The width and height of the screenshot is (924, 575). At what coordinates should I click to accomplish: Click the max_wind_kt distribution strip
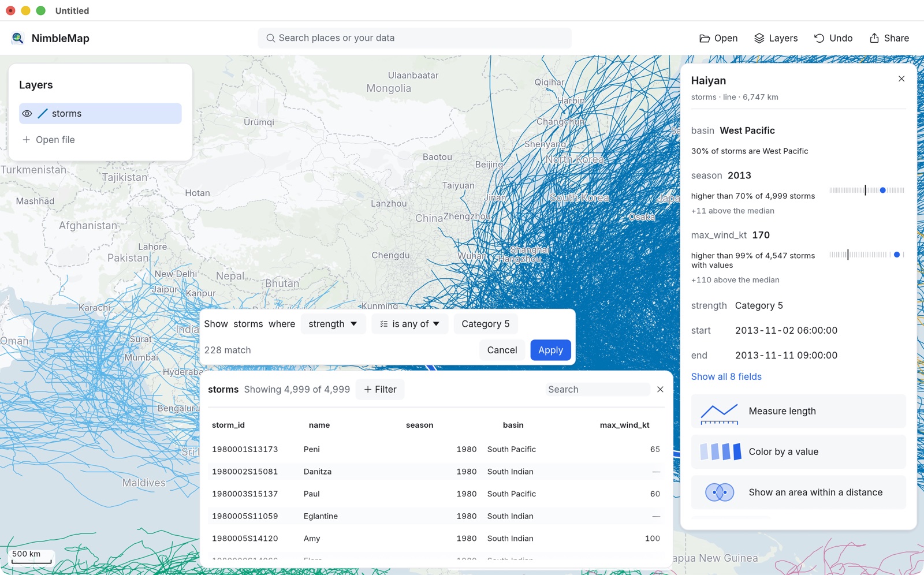[x=867, y=255]
